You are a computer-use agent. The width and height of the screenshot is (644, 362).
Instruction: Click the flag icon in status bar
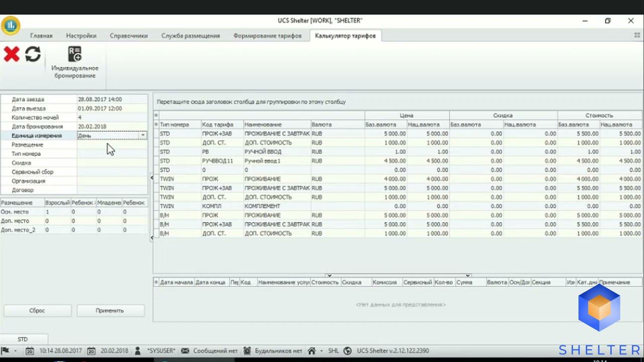tap(6, 350)
